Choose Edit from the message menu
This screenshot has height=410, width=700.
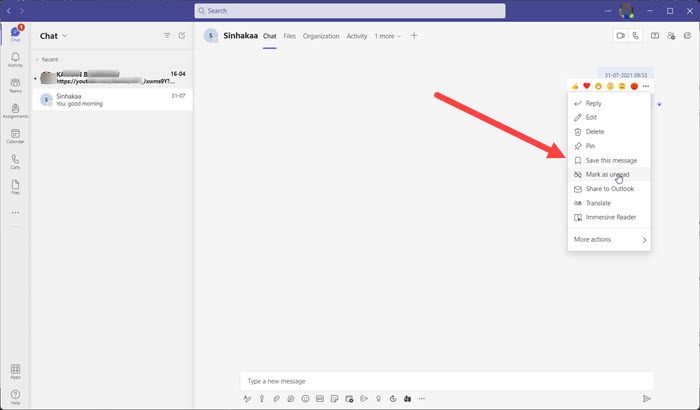click(x=609, y=117)
